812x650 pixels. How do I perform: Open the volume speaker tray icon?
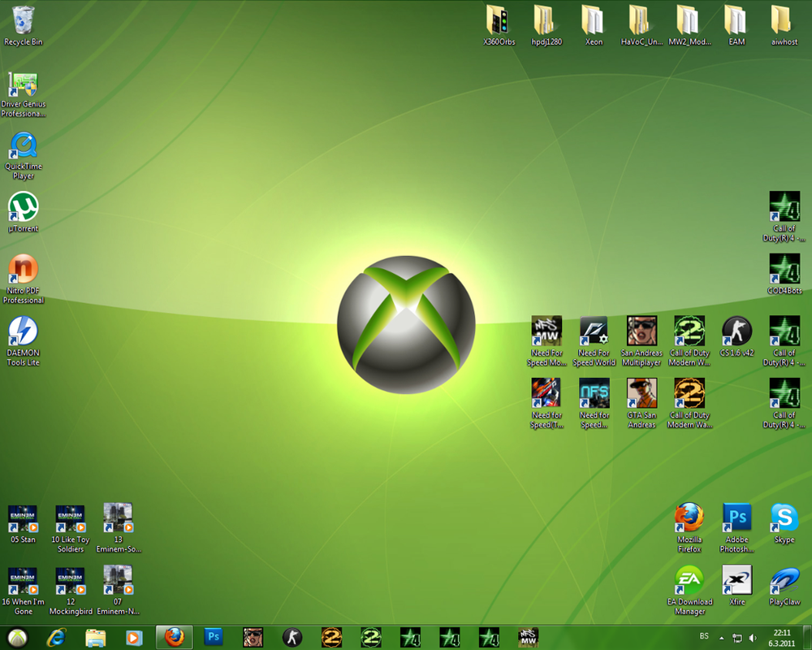point(753,638)
